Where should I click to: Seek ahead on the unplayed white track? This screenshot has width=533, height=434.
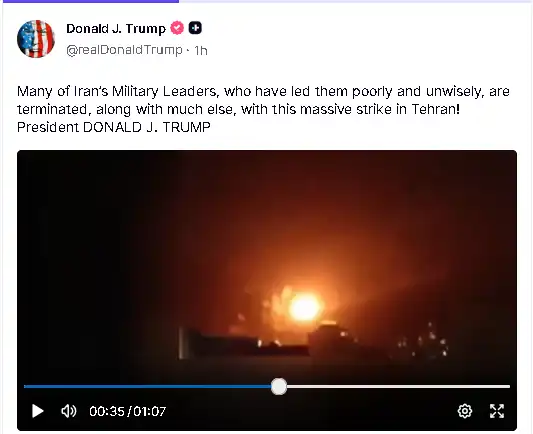[x=398, y=386]
